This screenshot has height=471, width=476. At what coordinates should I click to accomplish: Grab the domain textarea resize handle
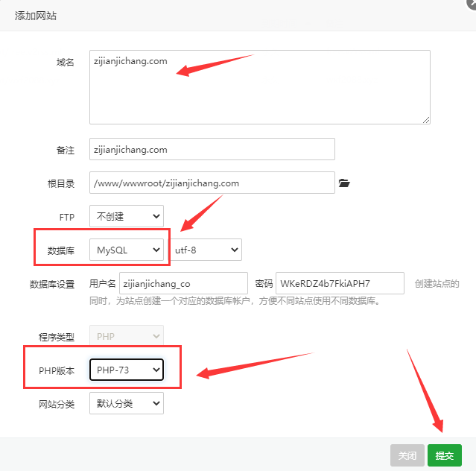[x=426, y=120]
